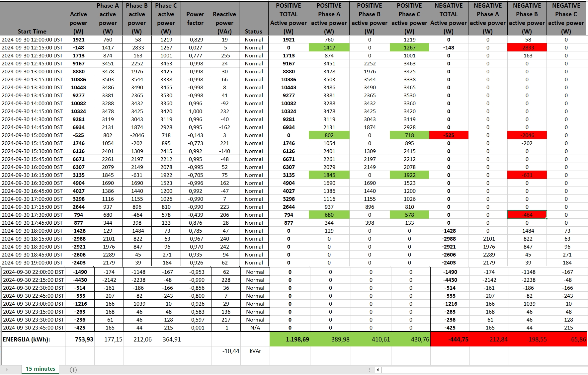
Task: Select reactive power cell 232
Action: tap(224, 111)
